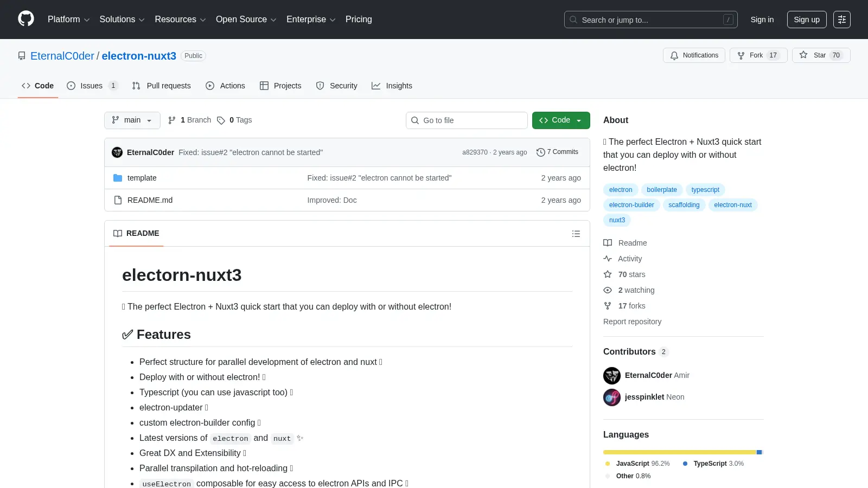Open the Insights tab
The height and width of the screenshot is (488, 868).
coord(392,86)
